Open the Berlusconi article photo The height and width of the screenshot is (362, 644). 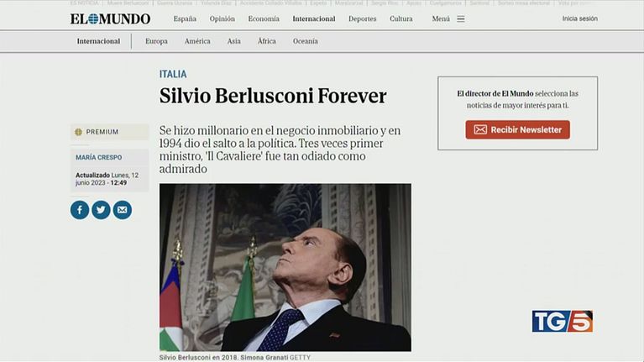(285, 267)
